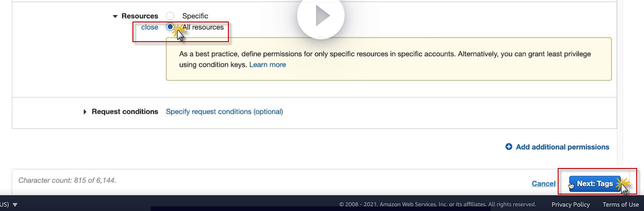Expand the Request conditions triangle

click(x=85, y=112)
